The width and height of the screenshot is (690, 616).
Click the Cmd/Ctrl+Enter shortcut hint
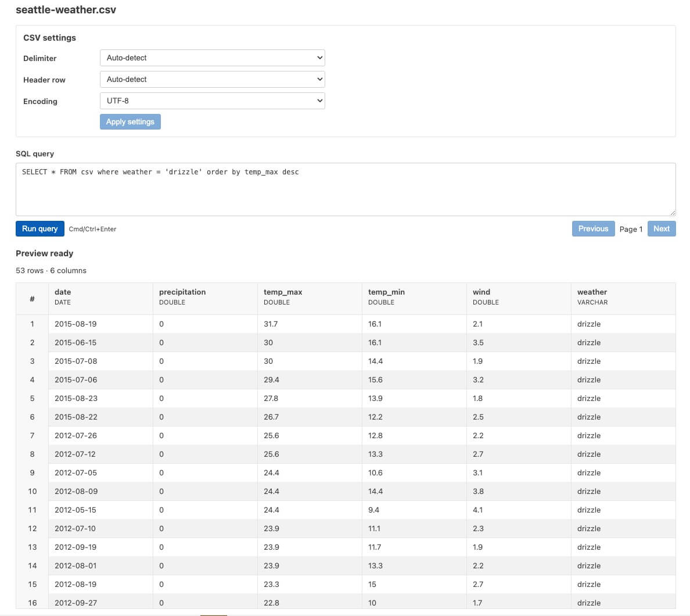point(92,229)
